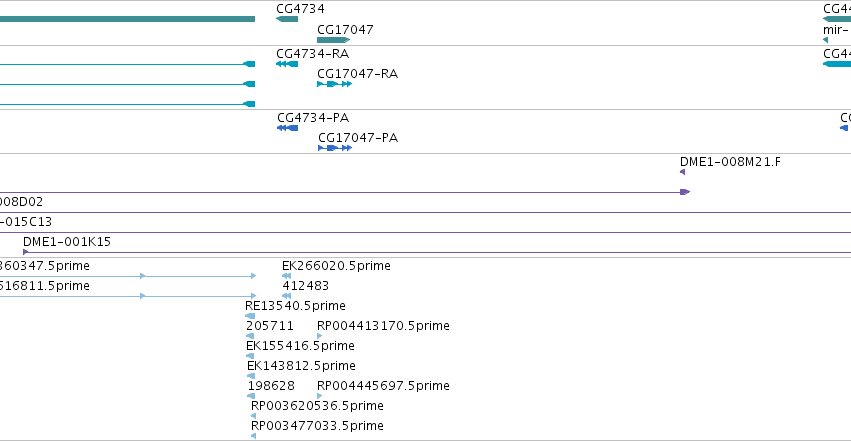Select the DME1-008M21.F arrow marker

[682, 172]
